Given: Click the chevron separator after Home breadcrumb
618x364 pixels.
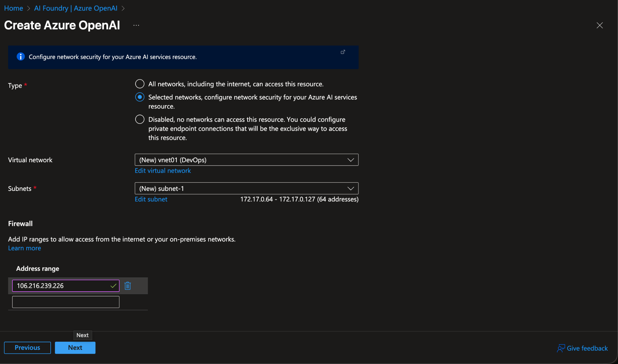Looking at the screenshot, I should (29, 8).
